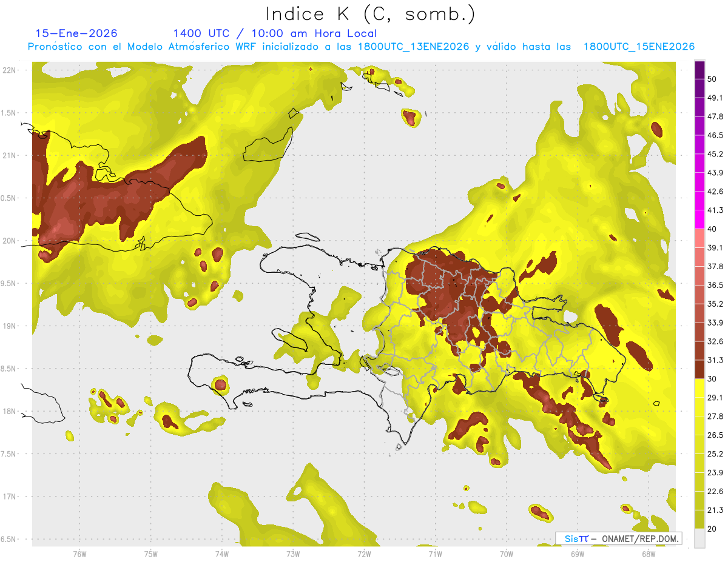Click the grey color bar segment below 20

(x=699, y=538)
